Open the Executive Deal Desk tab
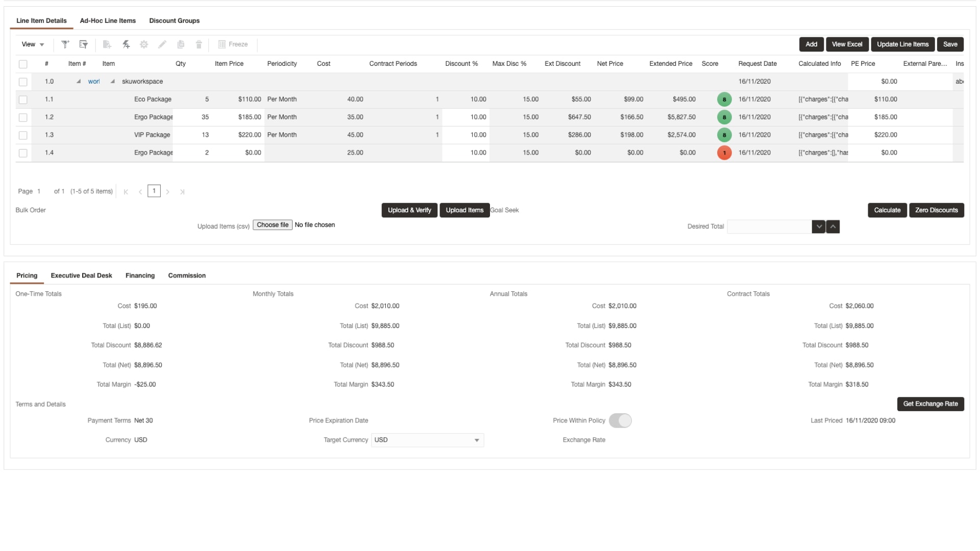 coord(81,275)
